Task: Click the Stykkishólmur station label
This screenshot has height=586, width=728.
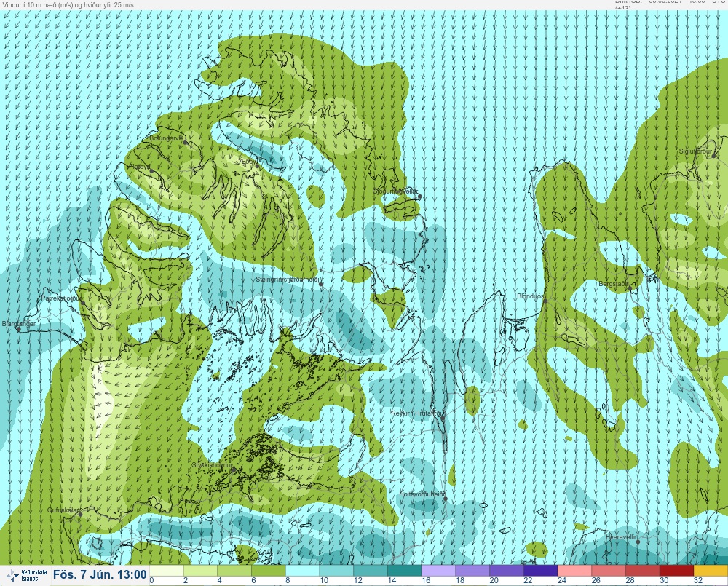Action: click(212, 465)
